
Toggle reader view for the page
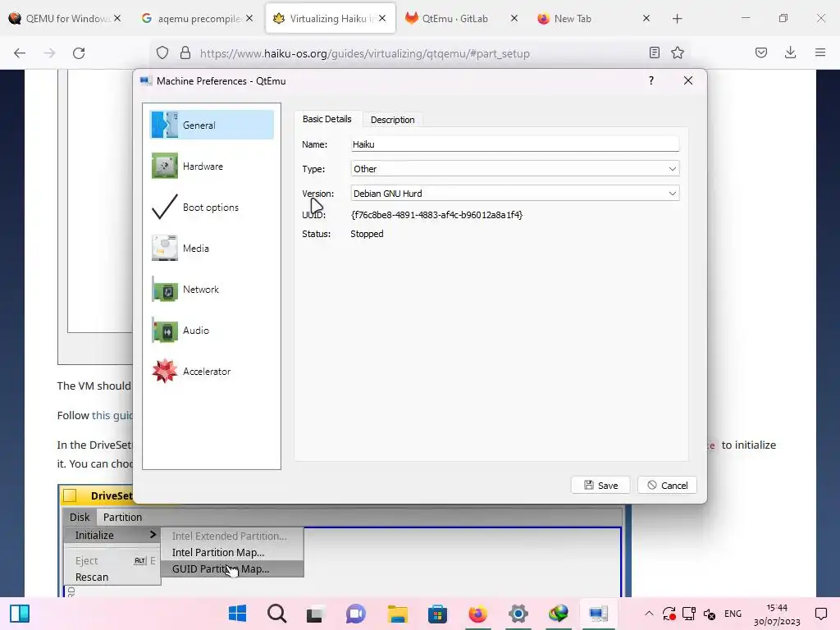coord(654,52)
